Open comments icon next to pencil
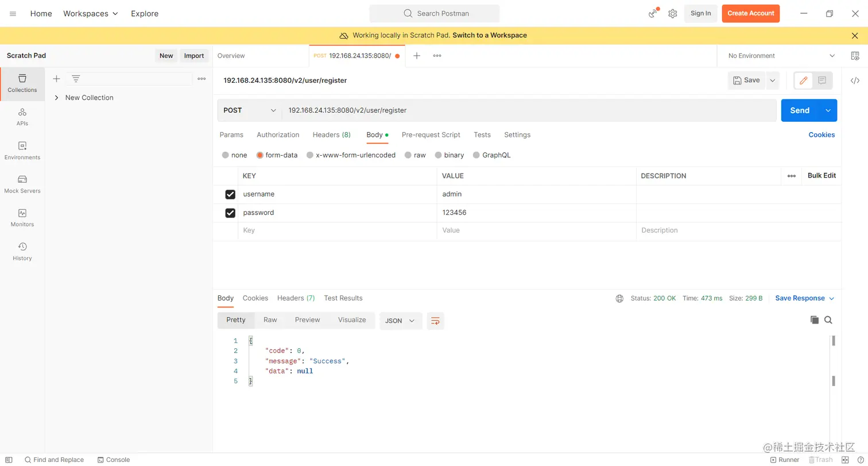868x466 pixels. coord(822,80)
